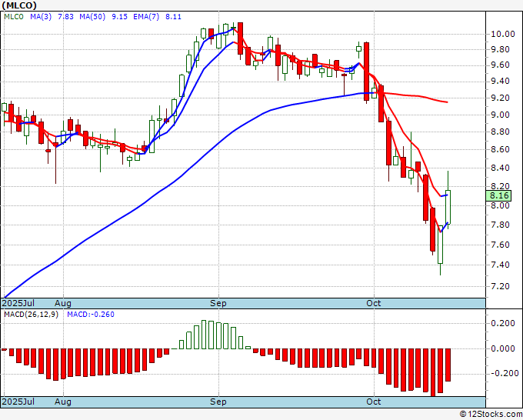Viewport: 523px width, 420px height.
Task: Click Sep on the MACD panel date axis
Action: tap(218, 402)
